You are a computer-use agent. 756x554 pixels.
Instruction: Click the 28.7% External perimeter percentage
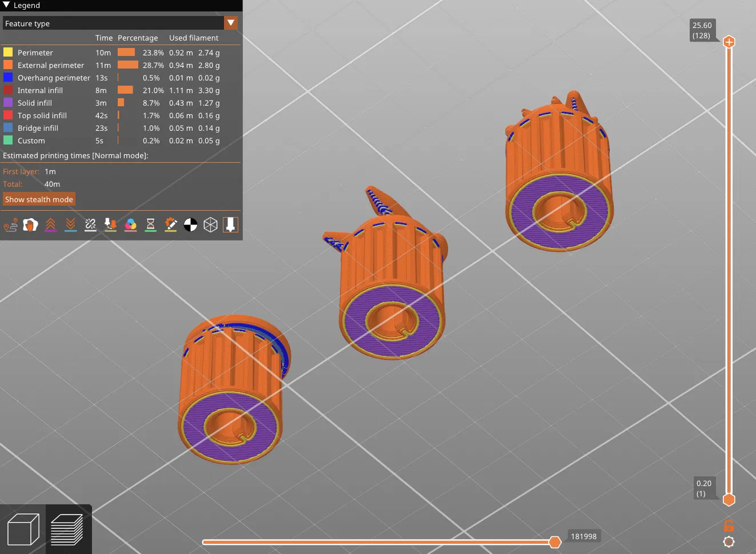[153, 65]
